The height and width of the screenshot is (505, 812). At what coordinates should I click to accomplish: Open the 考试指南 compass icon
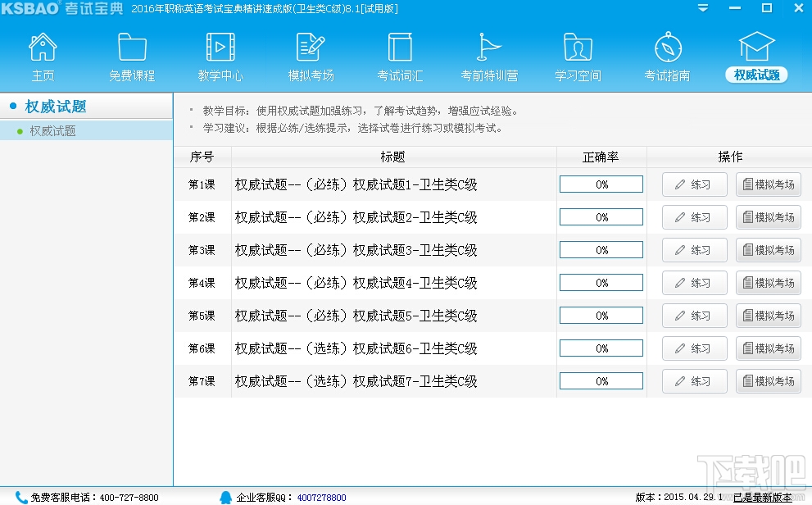[x=668, y=47]
